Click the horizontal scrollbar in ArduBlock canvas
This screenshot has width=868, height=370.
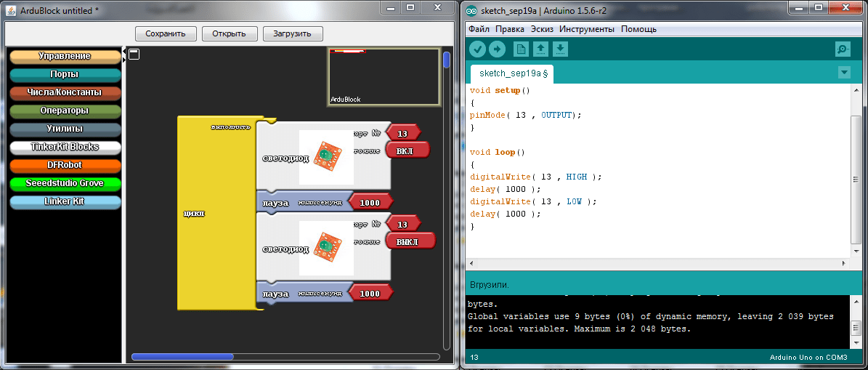tap(182, 357)
